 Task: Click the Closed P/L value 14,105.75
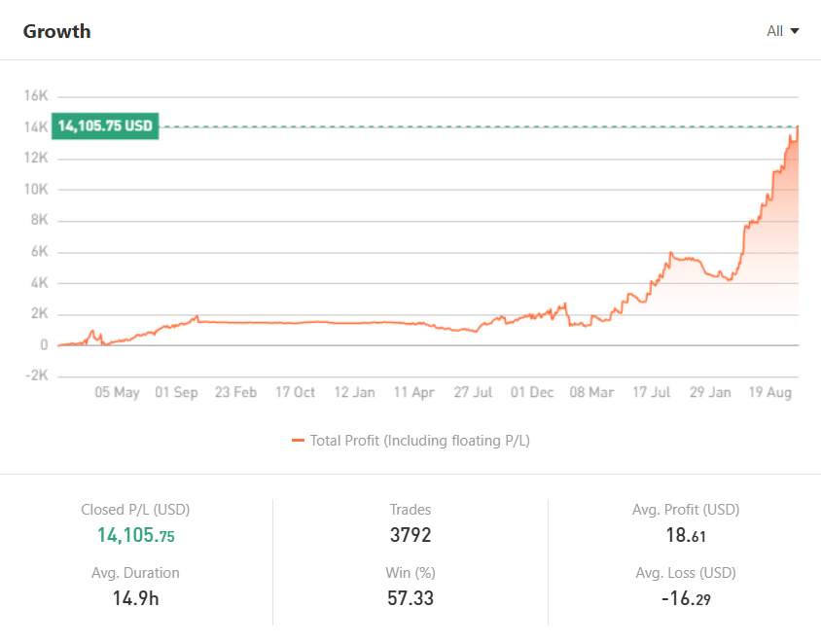(135, 535)
